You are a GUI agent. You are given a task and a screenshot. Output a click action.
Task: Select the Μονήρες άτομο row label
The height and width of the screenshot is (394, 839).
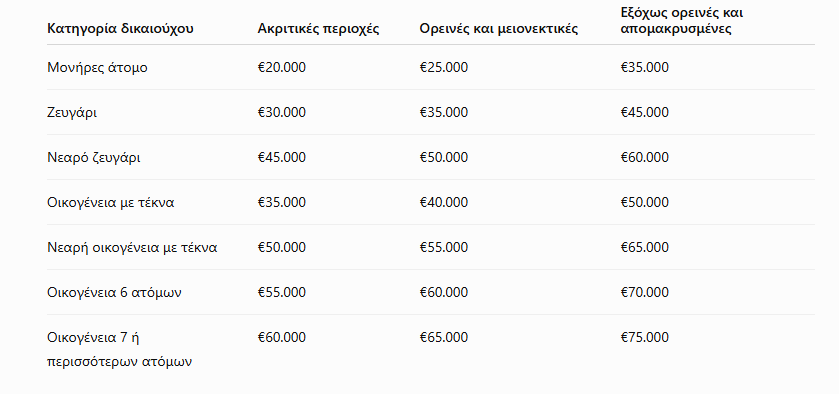97,67
